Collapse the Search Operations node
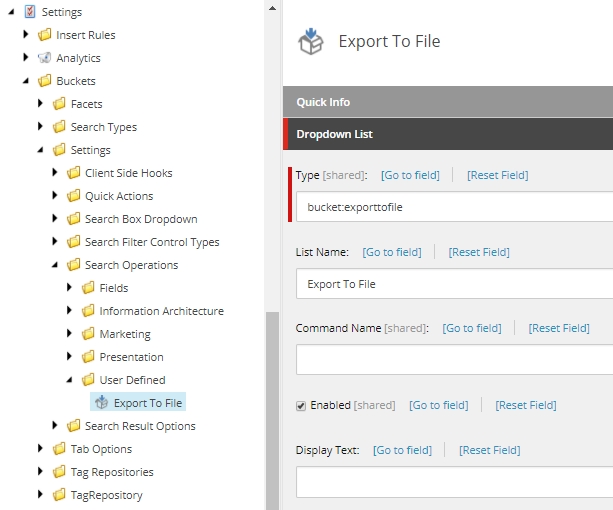 [x=55, y=265]
